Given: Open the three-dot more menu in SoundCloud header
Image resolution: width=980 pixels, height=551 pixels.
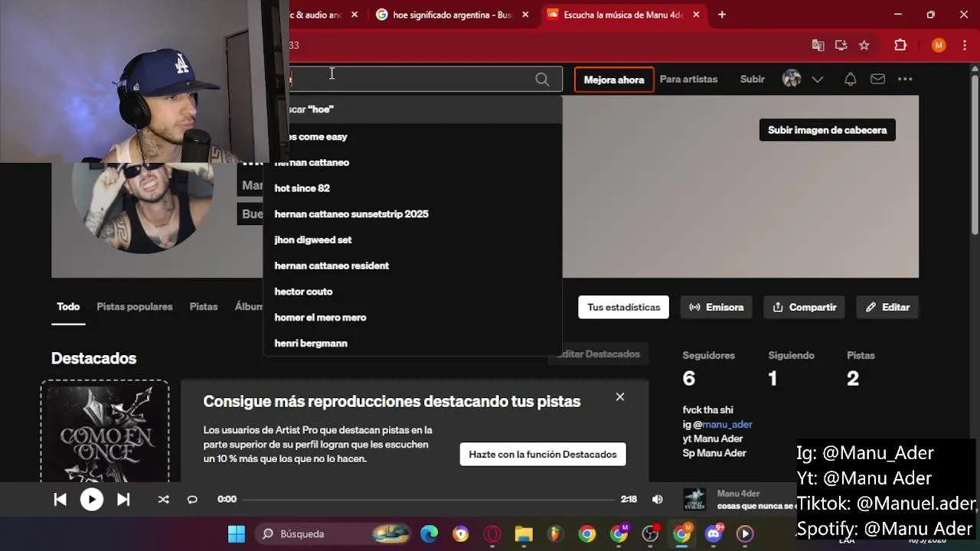Looking at the screenshot, I should pyautogui.click(x=905, y=79).
